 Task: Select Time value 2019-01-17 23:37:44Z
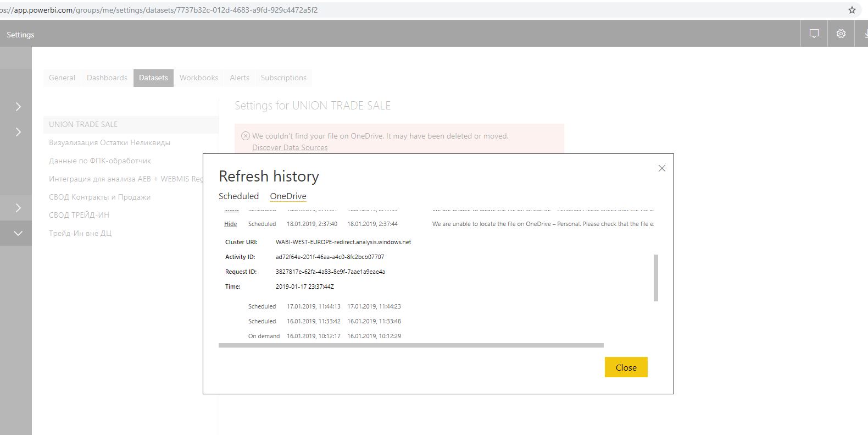(x=305, y=287)
